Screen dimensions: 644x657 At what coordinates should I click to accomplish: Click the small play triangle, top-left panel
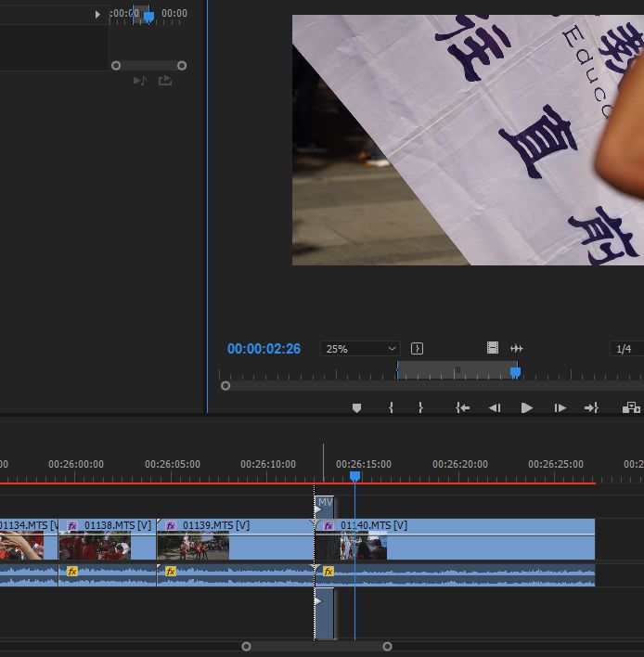click(97, 15)
